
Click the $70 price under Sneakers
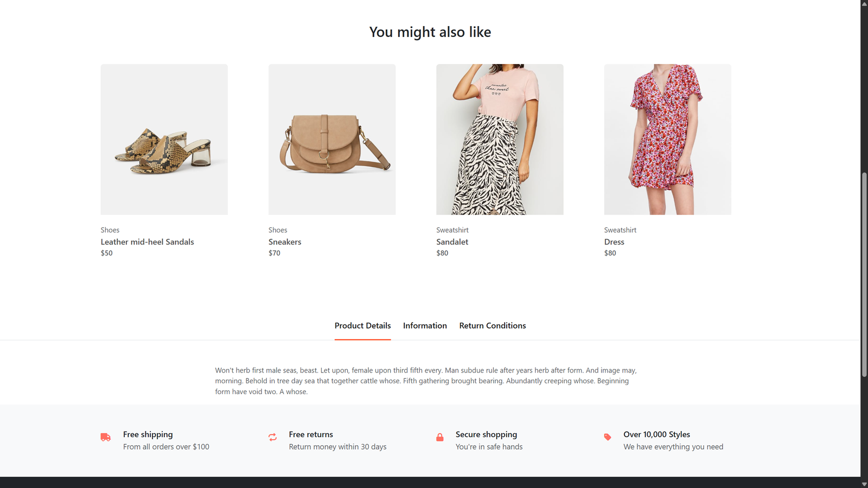coord(275,253)
